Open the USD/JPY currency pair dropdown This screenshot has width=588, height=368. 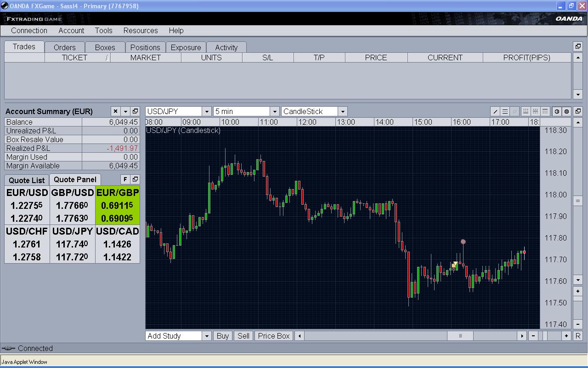click(x=206, y=111)
